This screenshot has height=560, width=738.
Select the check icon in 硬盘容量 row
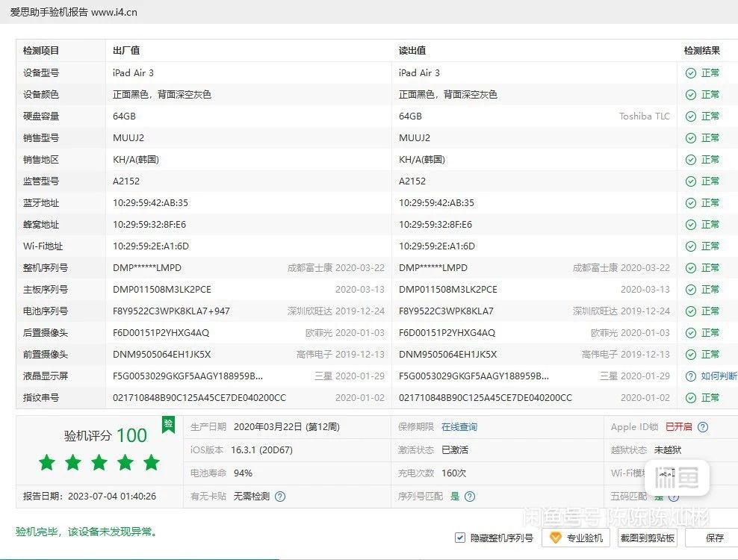pos(690,116)
